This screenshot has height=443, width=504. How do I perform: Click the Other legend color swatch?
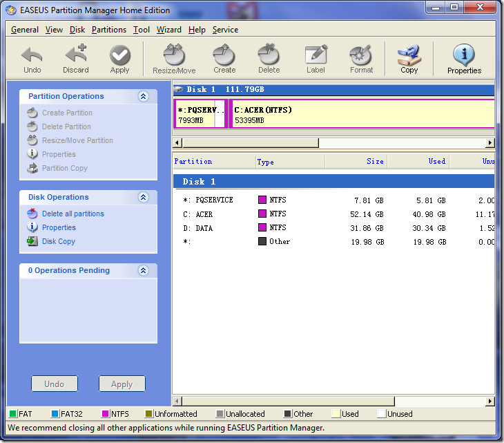tap(288, 414)
